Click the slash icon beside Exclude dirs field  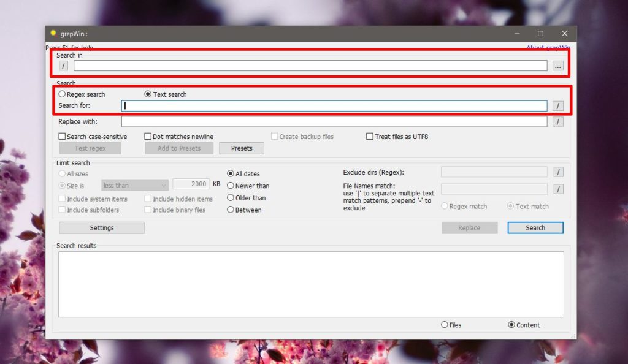[x=558, y=172]
